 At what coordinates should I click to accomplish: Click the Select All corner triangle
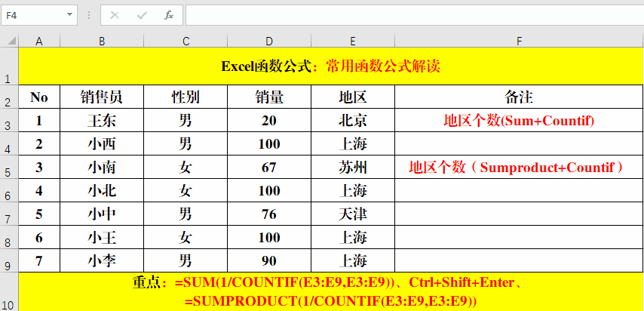click(x=11, y=41)
